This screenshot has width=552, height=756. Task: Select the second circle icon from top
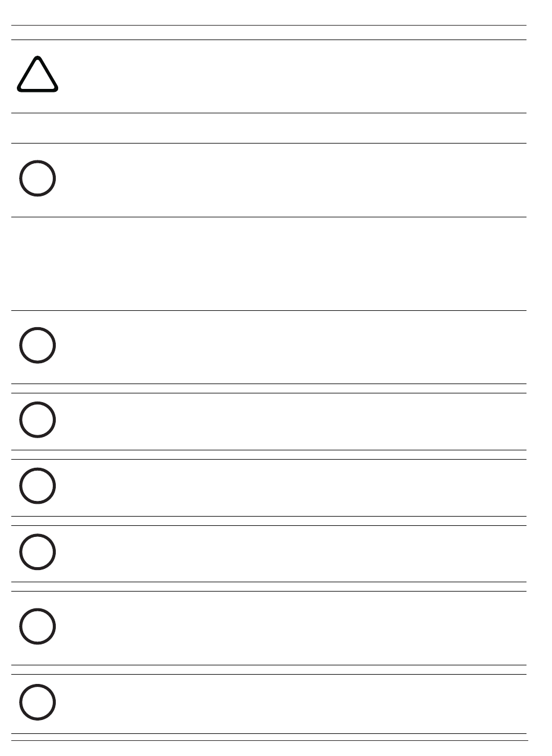point(38,345)
